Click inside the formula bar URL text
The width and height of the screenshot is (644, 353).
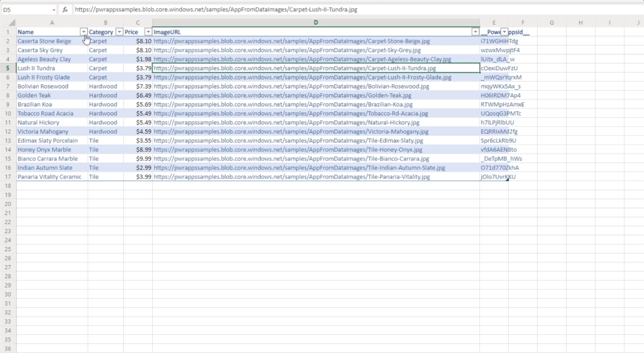[216, 10]
